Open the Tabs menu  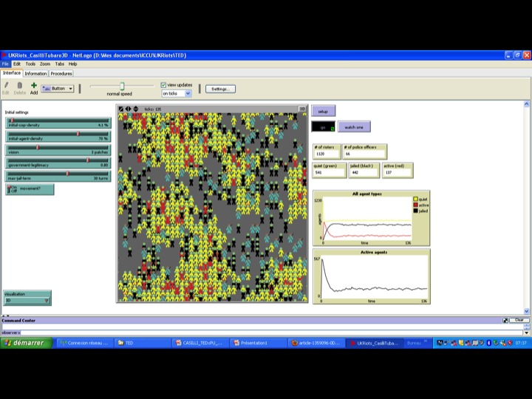tap(60, 64)
